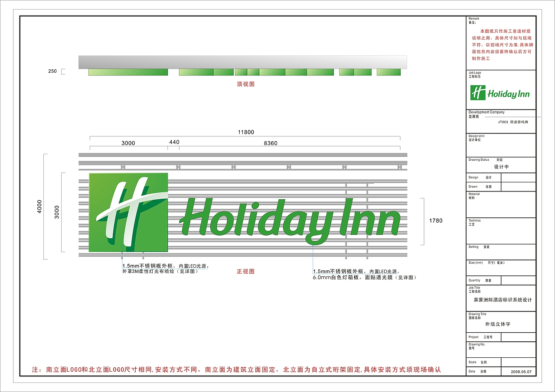
Task: Click the 4000 overall height dimension
Action: 39,206
